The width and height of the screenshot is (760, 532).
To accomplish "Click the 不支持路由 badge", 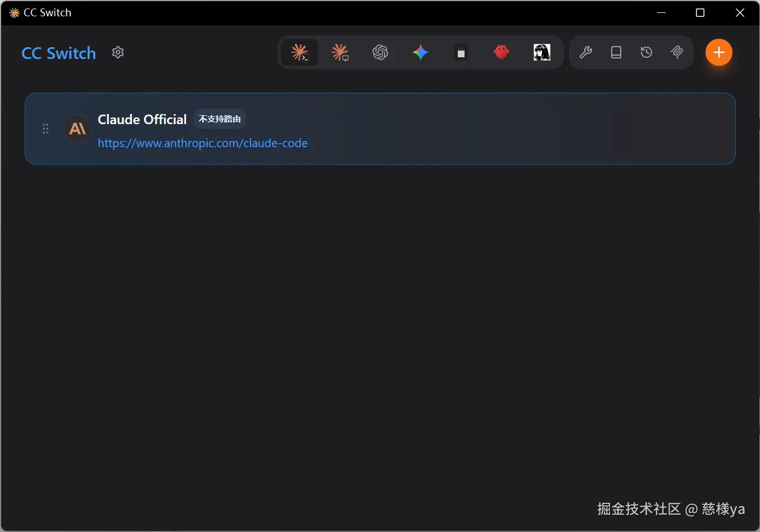I will [220, 119].
